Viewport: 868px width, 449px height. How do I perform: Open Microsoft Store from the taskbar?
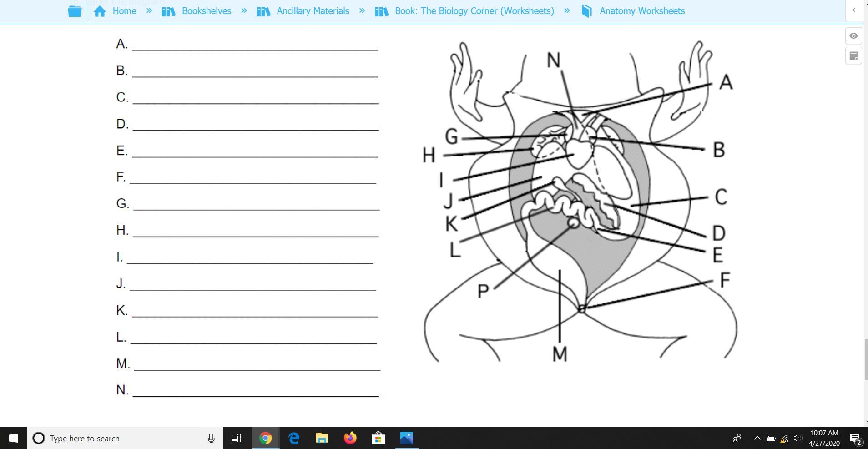pyautogui.click(x=378, y=438)
